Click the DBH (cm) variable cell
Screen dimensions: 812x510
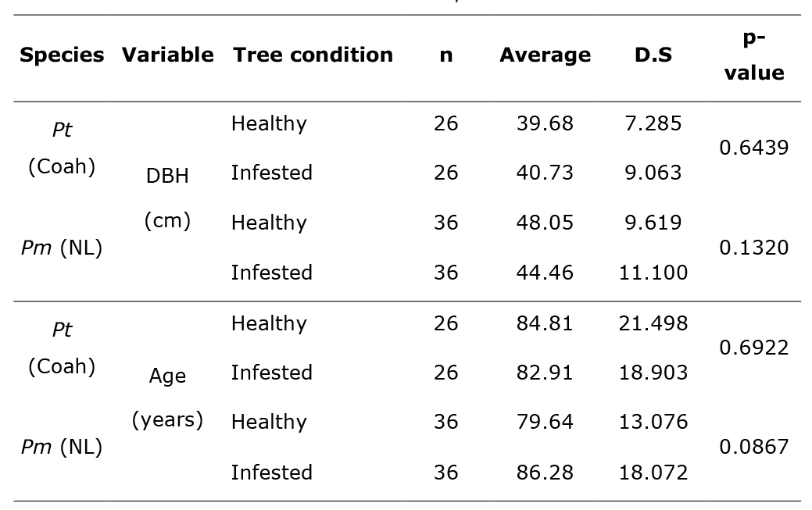(167, 198)
